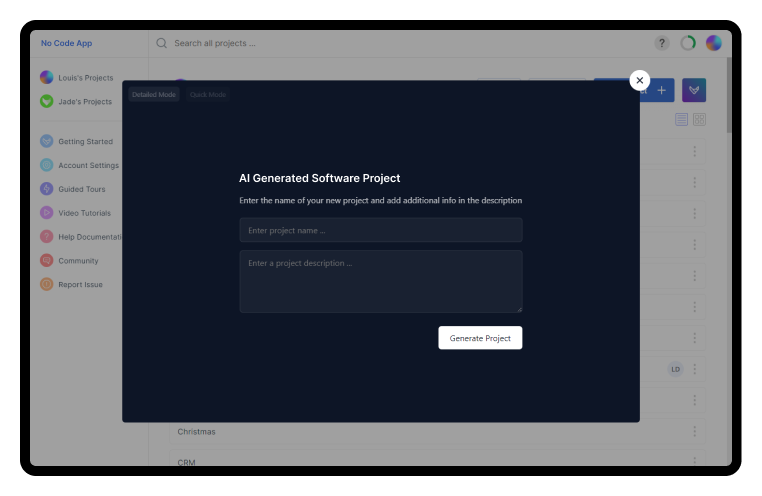This screenshot has height=496, width=762.
Task: Click the purple AI logo button
Action: (x=694, y=90)
